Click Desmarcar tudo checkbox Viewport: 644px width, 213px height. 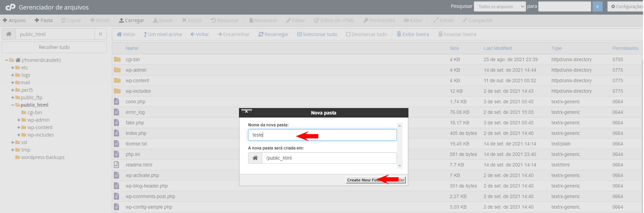[x=348, y=34]
